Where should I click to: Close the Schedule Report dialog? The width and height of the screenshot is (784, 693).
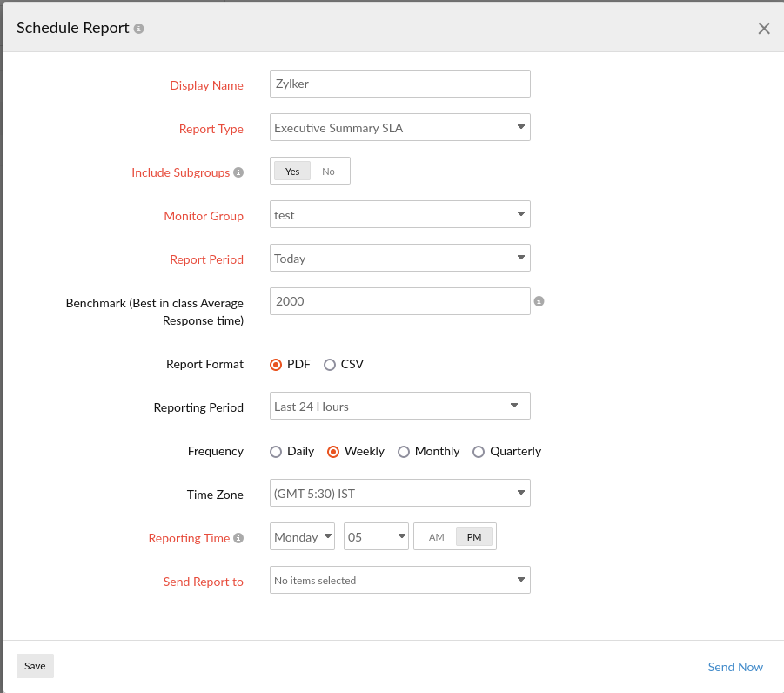pyautogui.click(x=763, y=28)
